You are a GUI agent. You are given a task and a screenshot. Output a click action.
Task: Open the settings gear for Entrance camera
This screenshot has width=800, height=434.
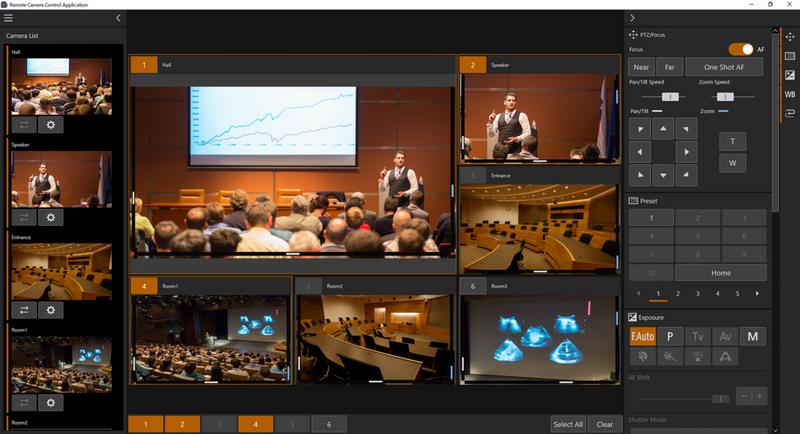click(51, 310)
